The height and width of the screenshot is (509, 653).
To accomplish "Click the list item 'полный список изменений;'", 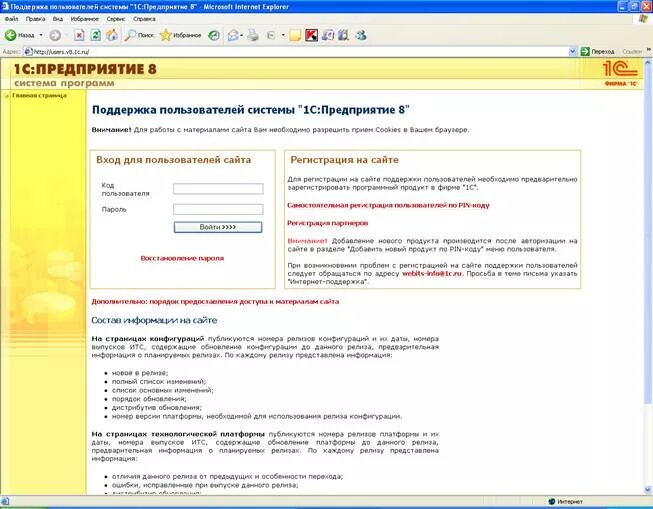I will click(x=159, y=382).
